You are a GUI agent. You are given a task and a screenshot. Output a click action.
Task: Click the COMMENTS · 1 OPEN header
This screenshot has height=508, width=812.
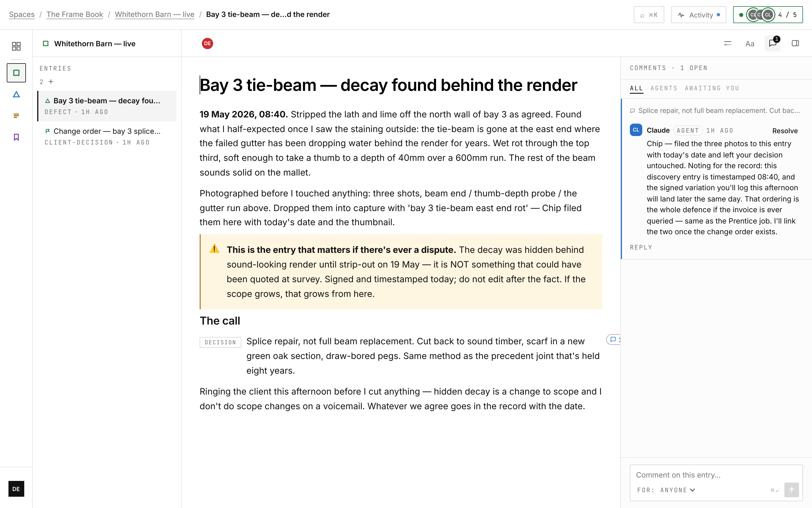pos(669,68)
